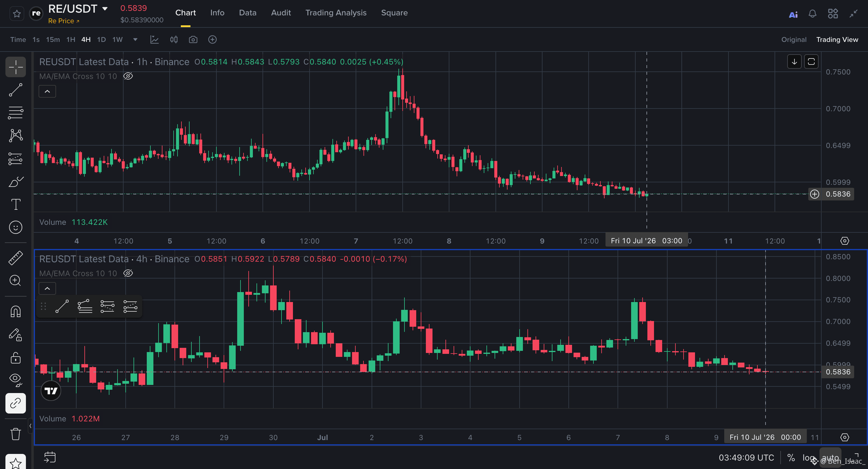
Task: Collapse the drawing toolbar side arrow
Action: [x=30, y=426]
